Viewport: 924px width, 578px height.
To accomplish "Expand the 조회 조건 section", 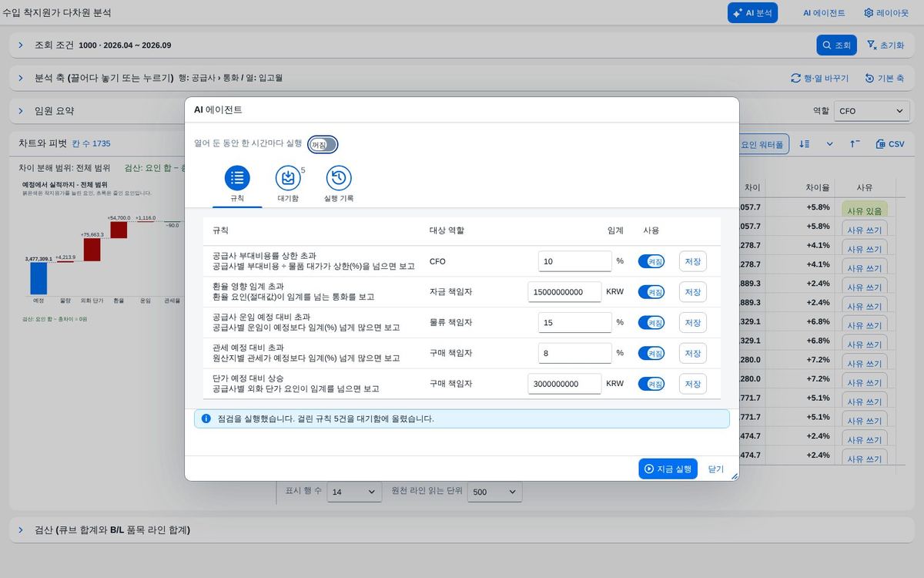I will 21,45.
